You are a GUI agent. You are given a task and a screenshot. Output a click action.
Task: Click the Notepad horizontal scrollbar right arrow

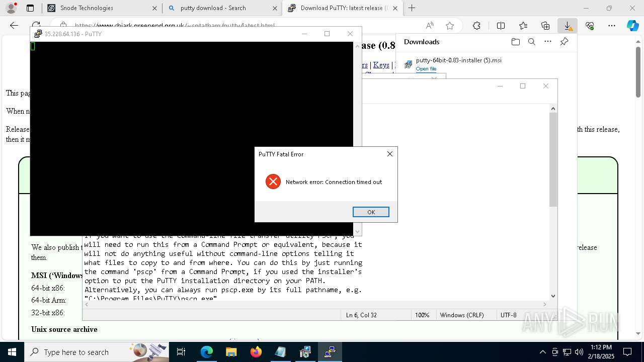tap(545, 304)
